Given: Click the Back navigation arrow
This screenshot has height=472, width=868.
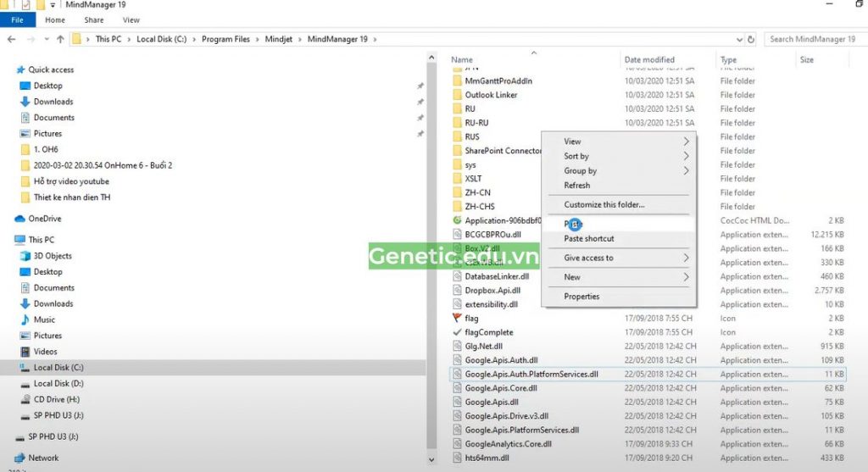Looking at the screenshot, I should [x=12, y=39].
